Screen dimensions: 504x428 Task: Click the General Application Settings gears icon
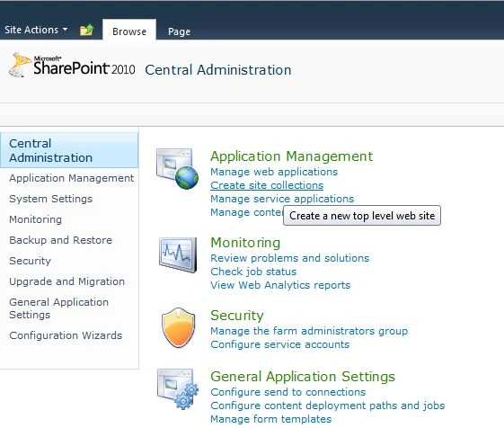(x=178, y=389)
